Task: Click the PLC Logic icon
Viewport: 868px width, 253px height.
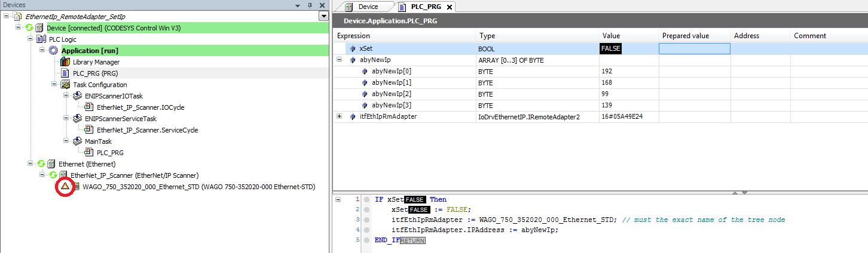Action: [42, 39]
